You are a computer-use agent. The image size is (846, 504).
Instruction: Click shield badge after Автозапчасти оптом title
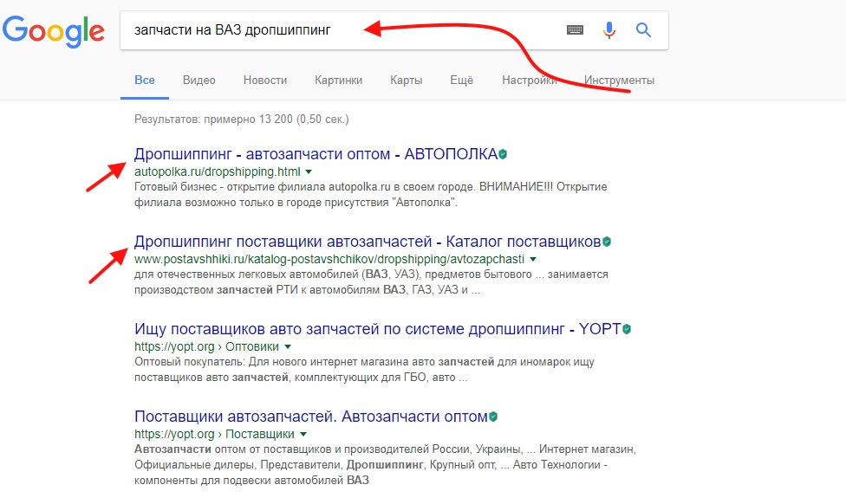[x=492, y=417]
